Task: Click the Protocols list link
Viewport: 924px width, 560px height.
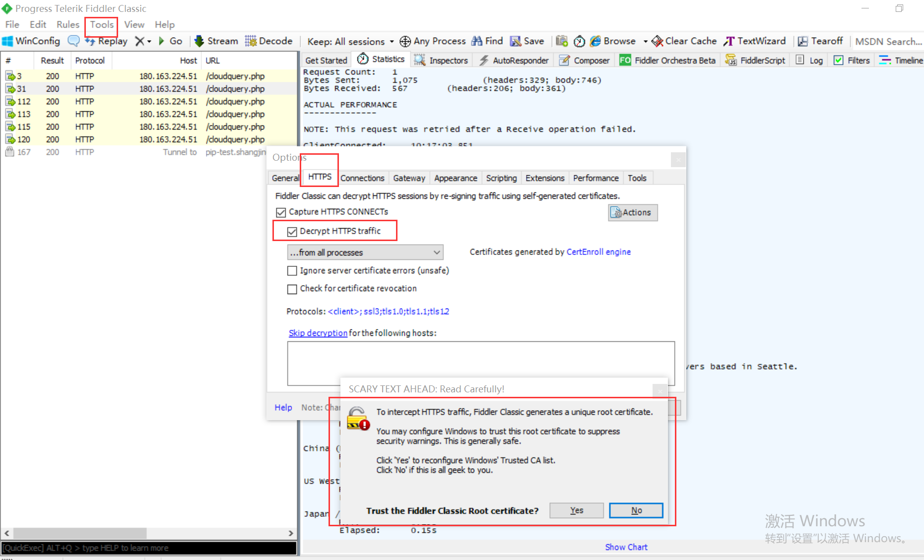Action: (389, 311)
